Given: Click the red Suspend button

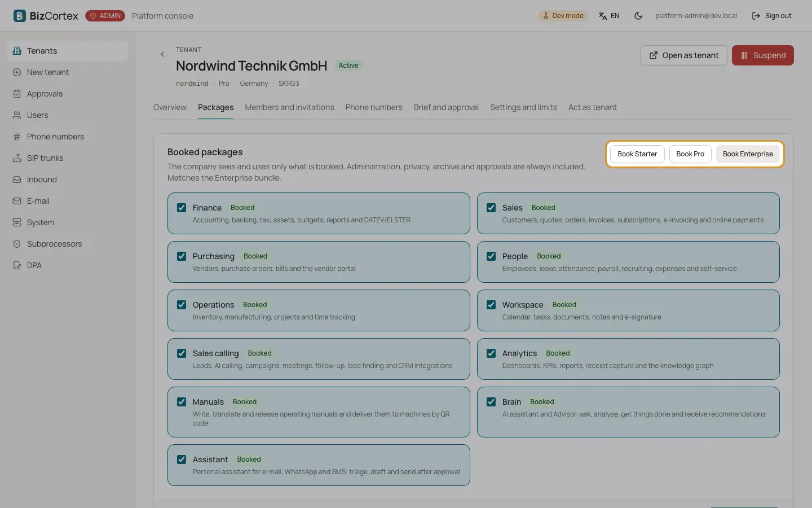Looking at the screenshot, I should tap(763, 55).
